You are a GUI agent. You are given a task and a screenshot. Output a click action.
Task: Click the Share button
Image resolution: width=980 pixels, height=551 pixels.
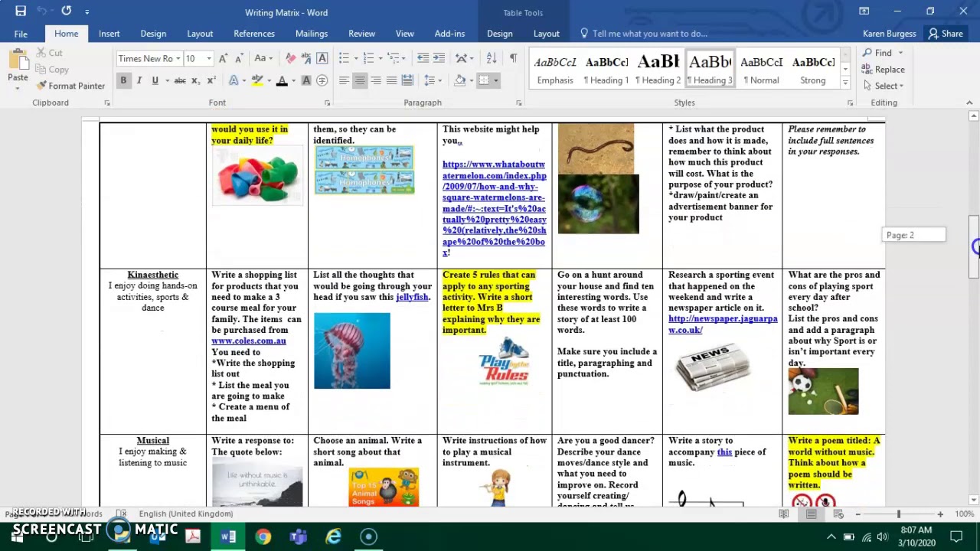pos(946,34)
